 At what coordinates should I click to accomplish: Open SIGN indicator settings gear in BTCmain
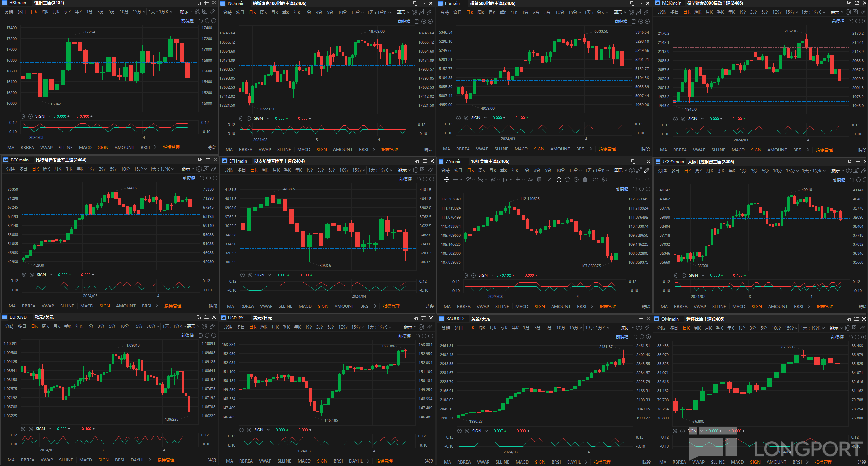click(24, 275)
